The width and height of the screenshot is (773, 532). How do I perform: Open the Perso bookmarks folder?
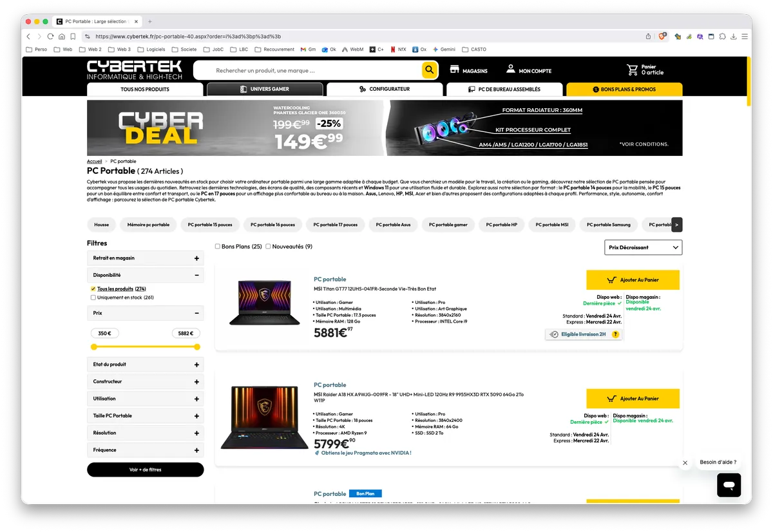tap(36, 49)
